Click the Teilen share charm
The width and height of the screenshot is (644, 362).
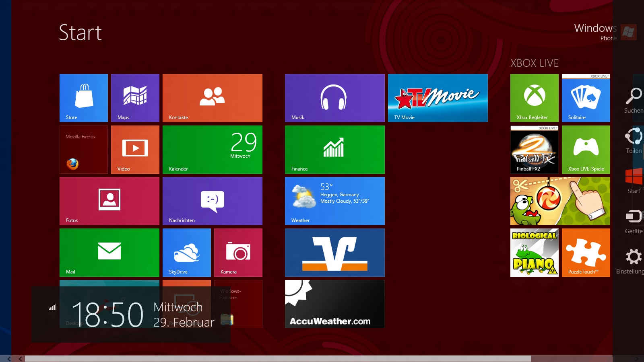[x=634, y=141]
